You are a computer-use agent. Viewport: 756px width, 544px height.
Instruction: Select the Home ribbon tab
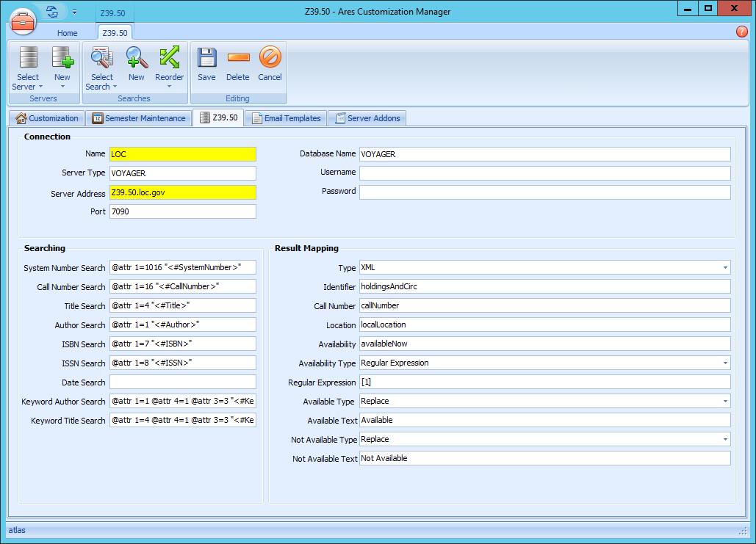click(67, 32)
